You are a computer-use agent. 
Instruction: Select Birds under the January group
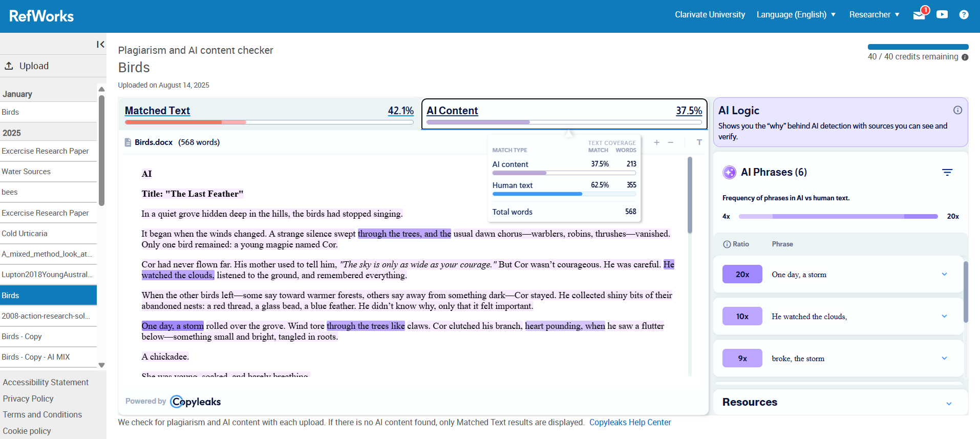(x=48, y=112)
